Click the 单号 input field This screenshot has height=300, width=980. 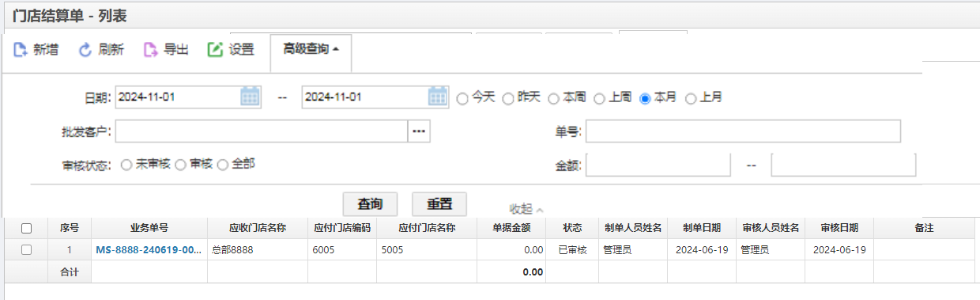pyautogui.click(x=743, y=131)
